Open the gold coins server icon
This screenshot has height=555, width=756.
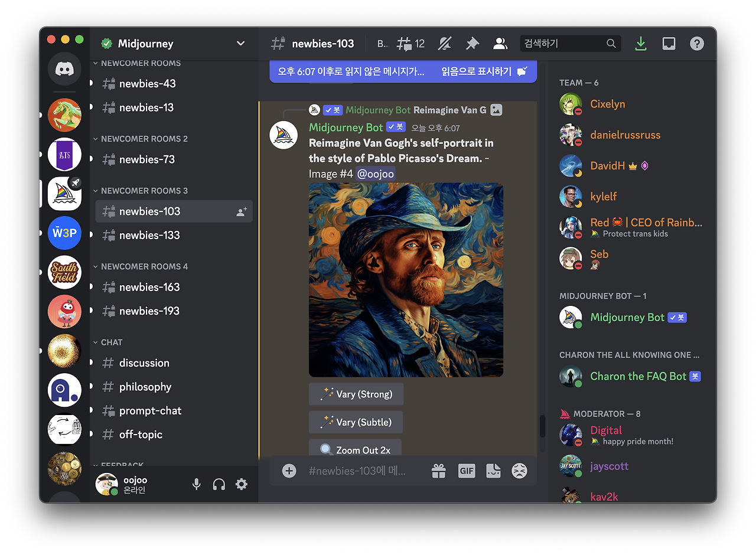coord(64,468)
